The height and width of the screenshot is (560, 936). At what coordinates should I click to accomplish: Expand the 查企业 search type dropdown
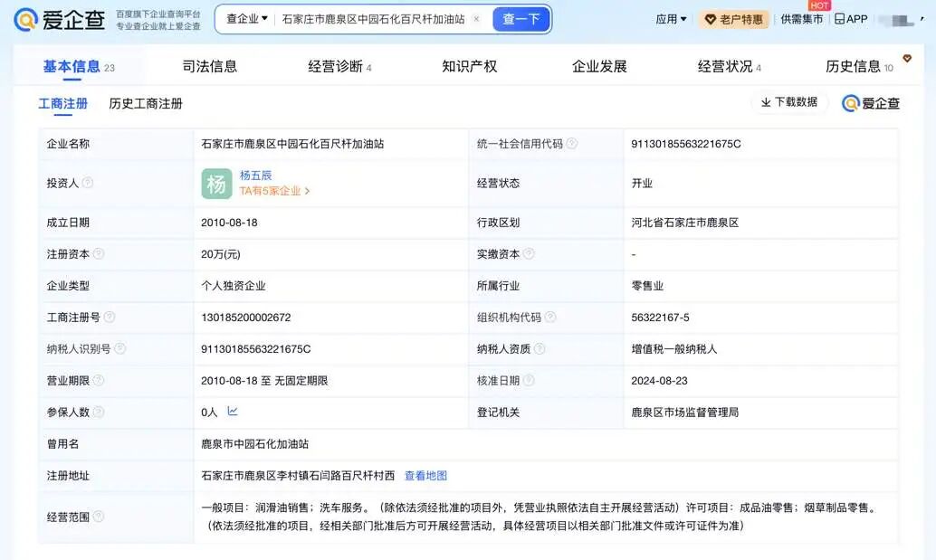tap(246, 19)
